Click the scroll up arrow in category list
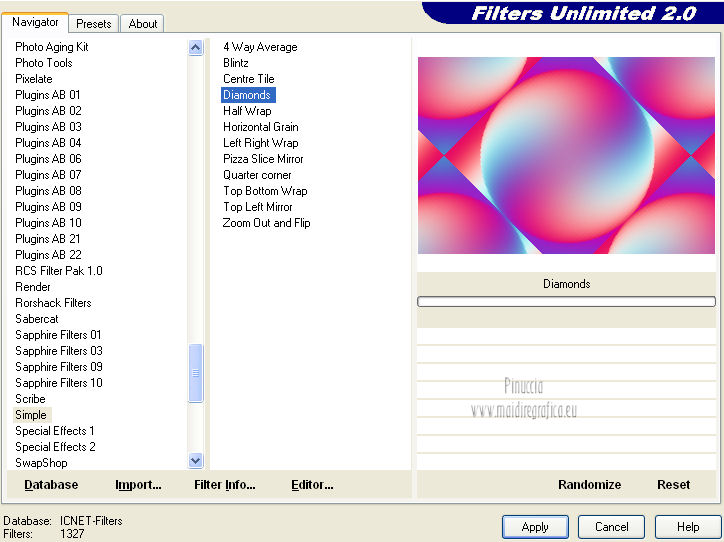Image resolution: width=724 pixels, height=542 pixels. [195, 48]
